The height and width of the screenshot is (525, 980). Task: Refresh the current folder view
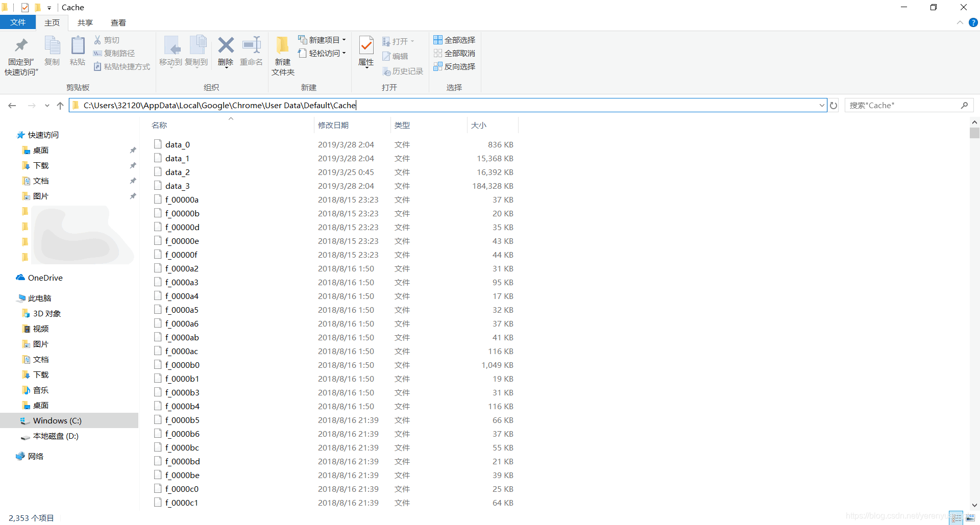(834, 106)
